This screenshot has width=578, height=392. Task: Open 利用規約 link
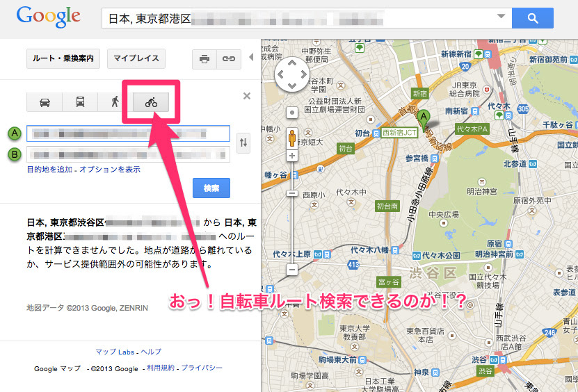161,368
